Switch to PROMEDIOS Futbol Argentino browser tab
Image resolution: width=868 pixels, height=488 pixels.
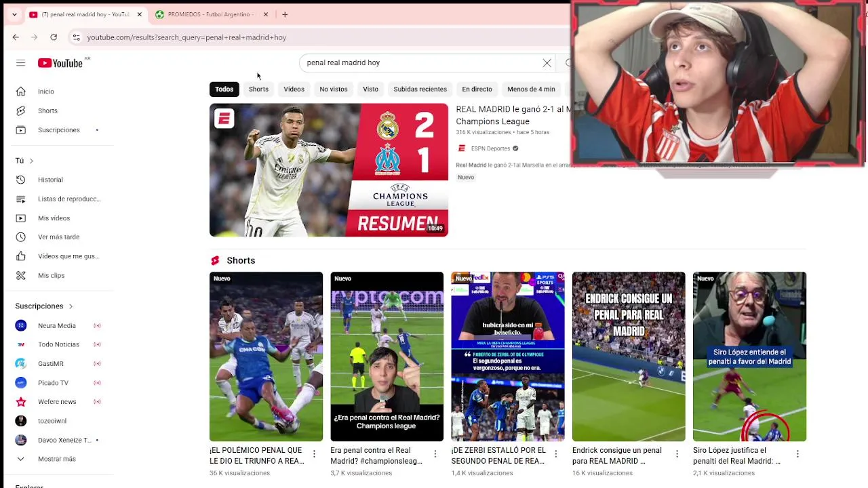210,14
